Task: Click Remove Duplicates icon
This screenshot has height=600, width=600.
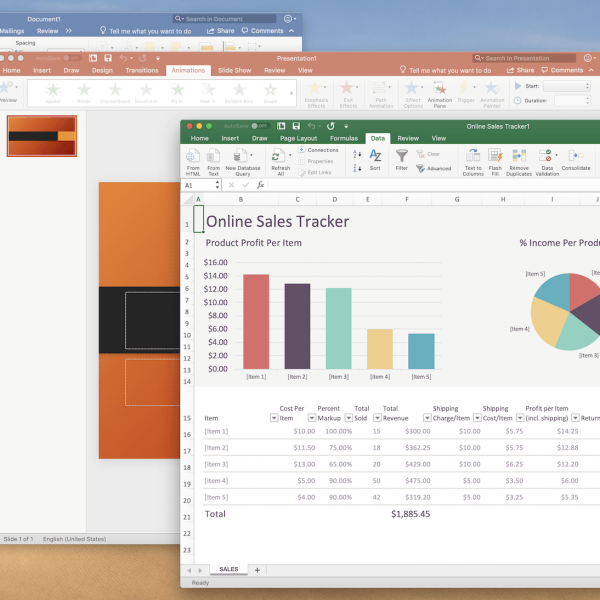Action: click(519, 156)
